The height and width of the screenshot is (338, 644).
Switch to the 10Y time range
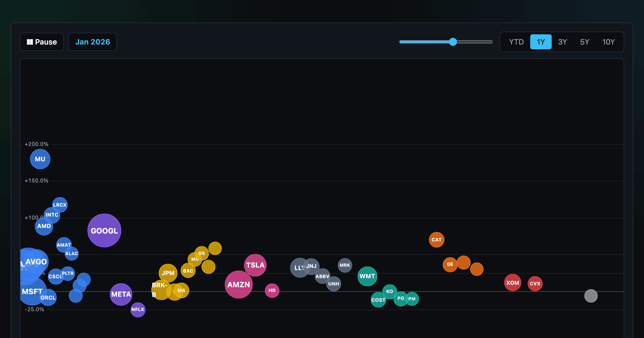pyautogui.click(x=608, y=42)
